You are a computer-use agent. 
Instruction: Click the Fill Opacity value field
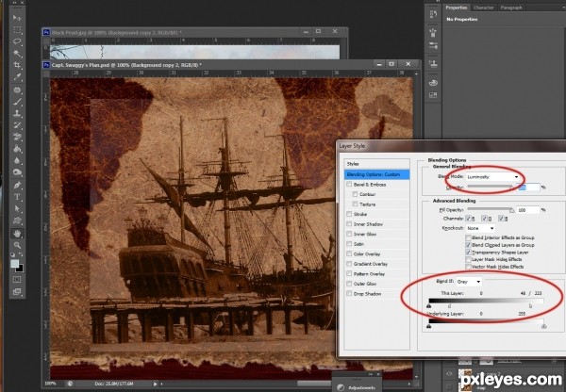coord(527,210)
